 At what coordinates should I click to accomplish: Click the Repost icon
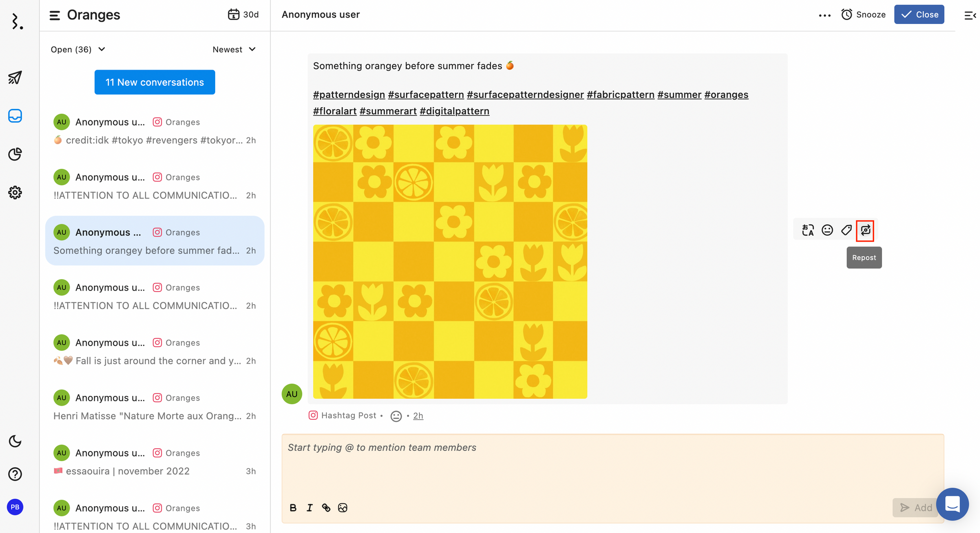click(865, 230)
